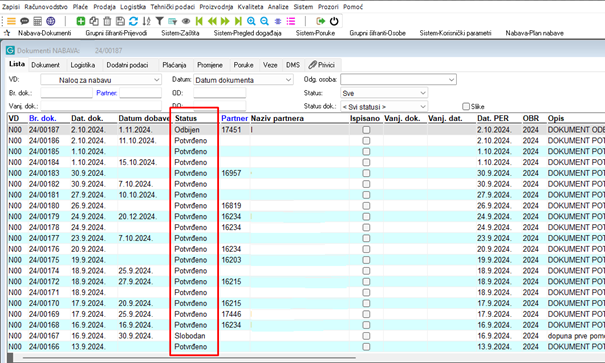This screenshot has height=363, width=605.
Task: Open the Status dok. Svi statusi dropdown
Action: point(384,106)
